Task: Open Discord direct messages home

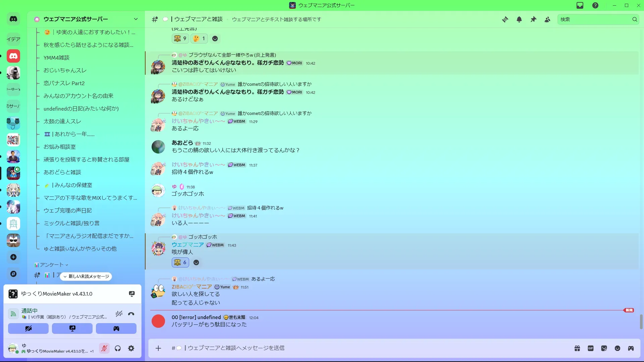Action: click(13, 19)
